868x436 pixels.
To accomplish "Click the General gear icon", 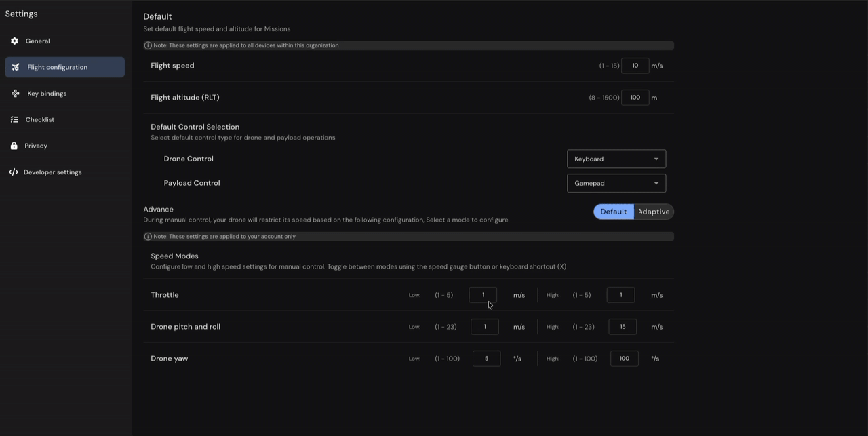I will (14, 41).
